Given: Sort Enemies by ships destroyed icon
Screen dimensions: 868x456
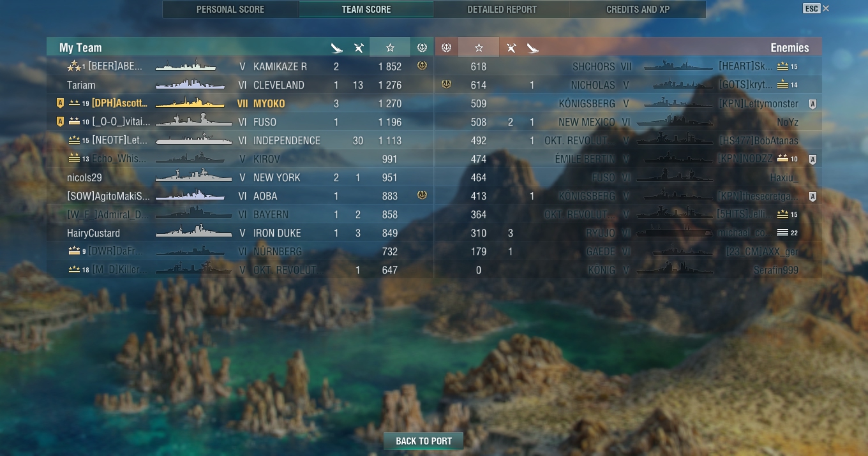Looking at the screenshot, I should (533, 48).
